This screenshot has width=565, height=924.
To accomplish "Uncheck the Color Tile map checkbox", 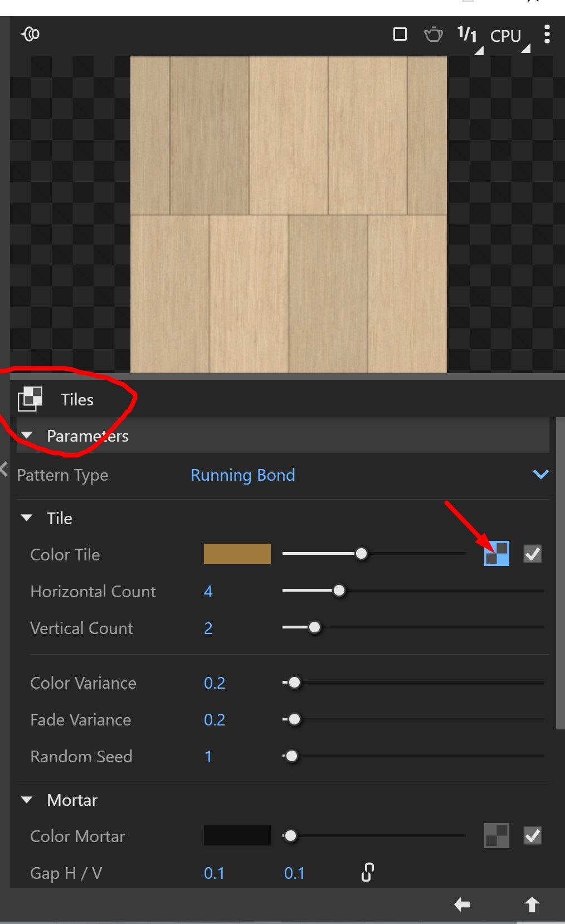I will pyautogui.click(x=533, y=554).
